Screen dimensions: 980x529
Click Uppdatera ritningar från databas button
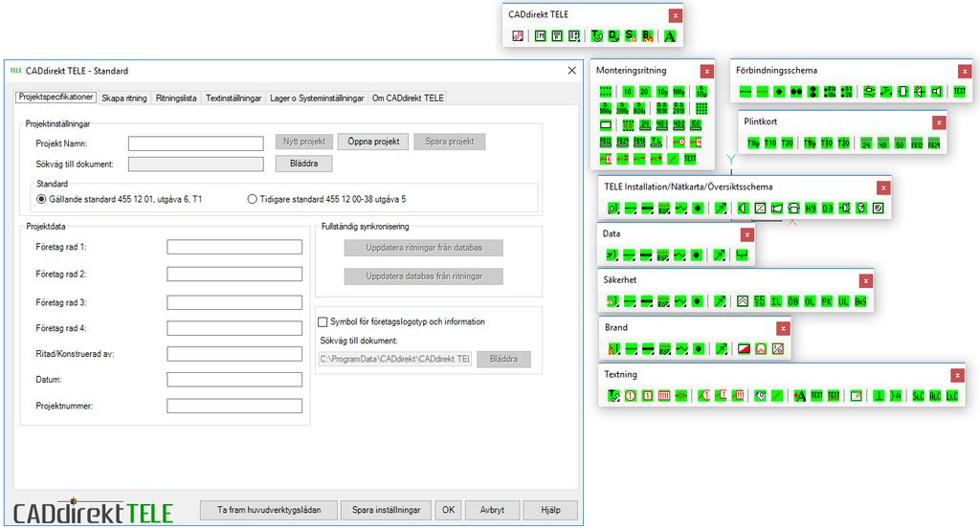424,248
